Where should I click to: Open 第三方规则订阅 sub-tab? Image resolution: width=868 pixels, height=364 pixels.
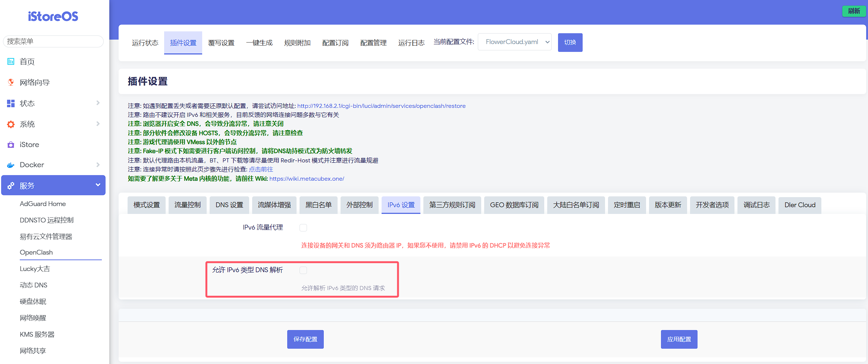click(452, 205)
